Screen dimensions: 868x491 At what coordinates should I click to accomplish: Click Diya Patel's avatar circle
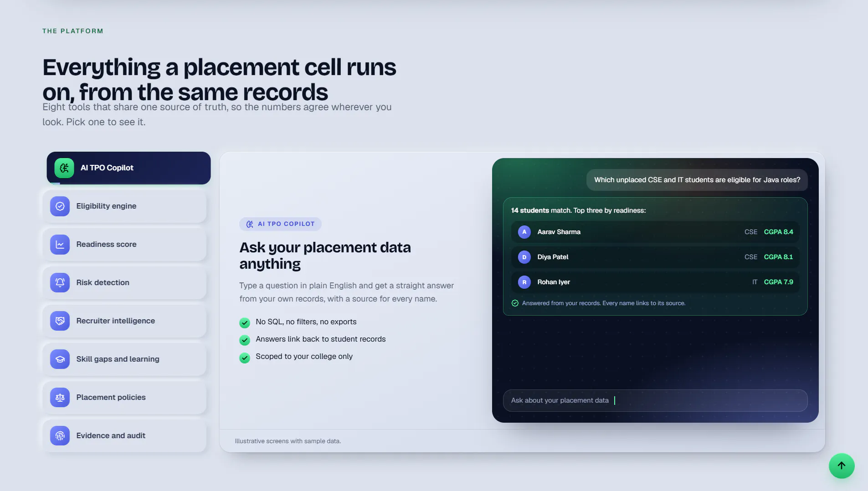point(524,257)
